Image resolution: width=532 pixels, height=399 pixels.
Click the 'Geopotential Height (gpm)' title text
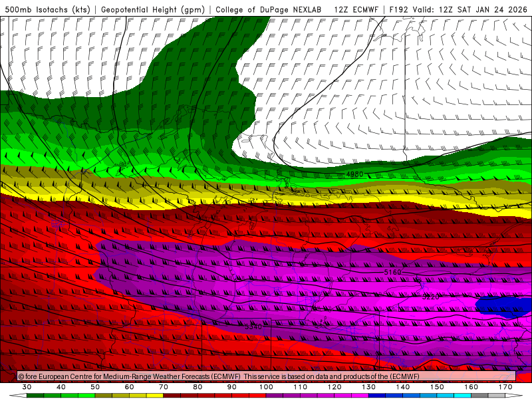point(153,9)
